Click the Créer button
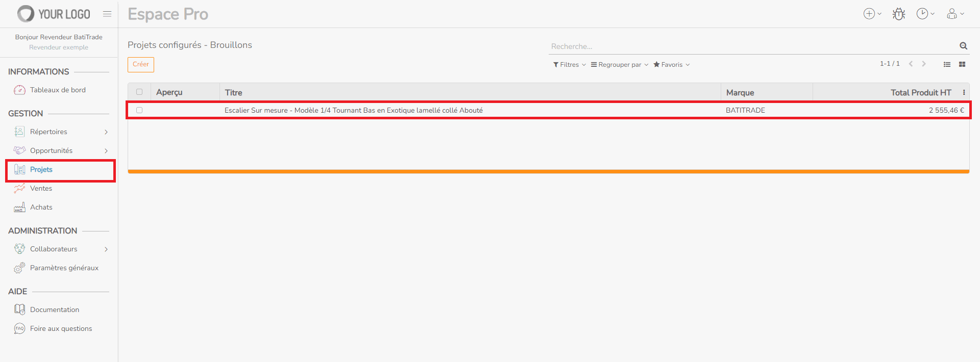The width and height of the screenshot is (980, 362). pyautogui.click(x=141, y=64)
